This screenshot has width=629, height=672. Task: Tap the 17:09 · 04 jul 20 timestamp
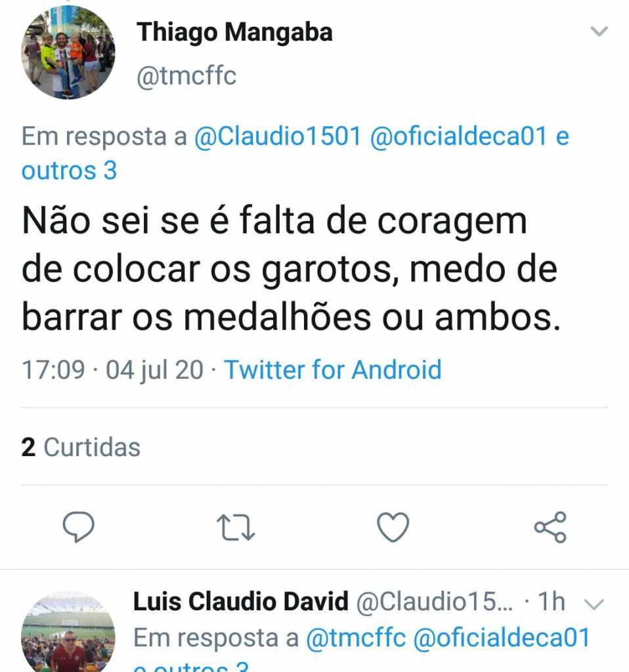[112, 369]
